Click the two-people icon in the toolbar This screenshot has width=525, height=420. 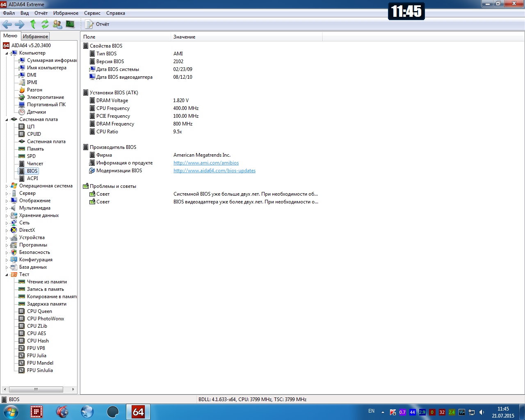tap(57, 24)
